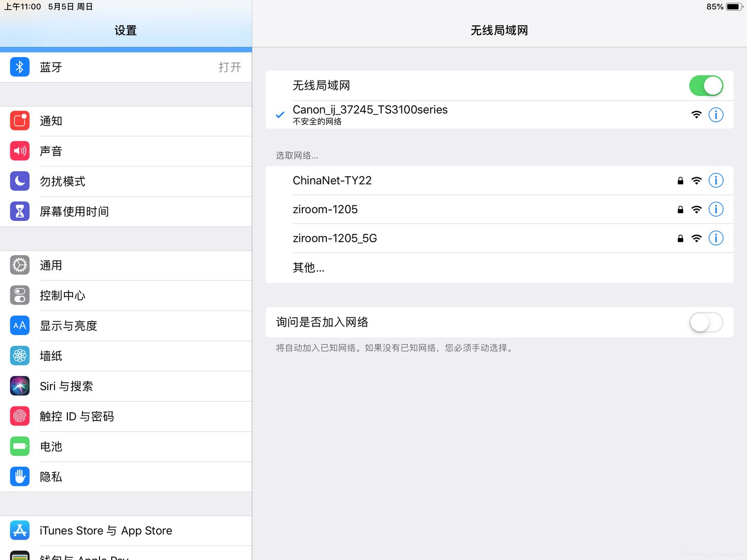Open 控制中心 via its icon
The image size is (747, 560).
(19, 295)
